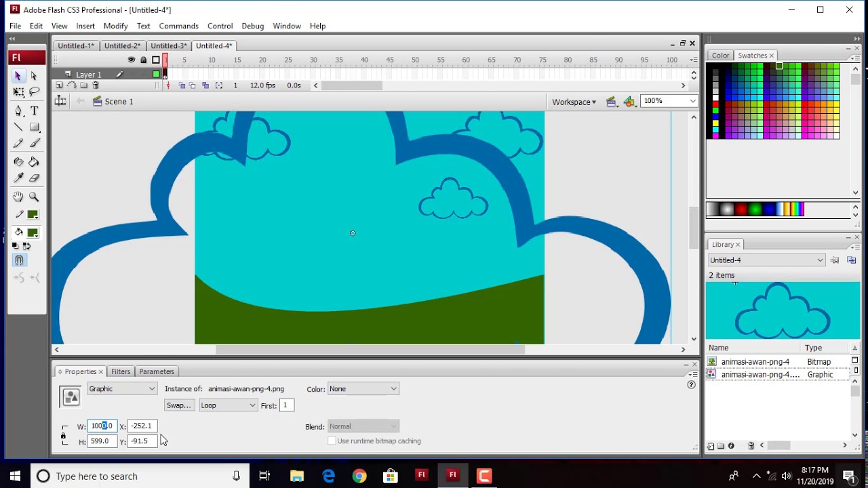Click New Symbol icon in Library footer
This screenshot has height=488, width=868.
[710, 446]
